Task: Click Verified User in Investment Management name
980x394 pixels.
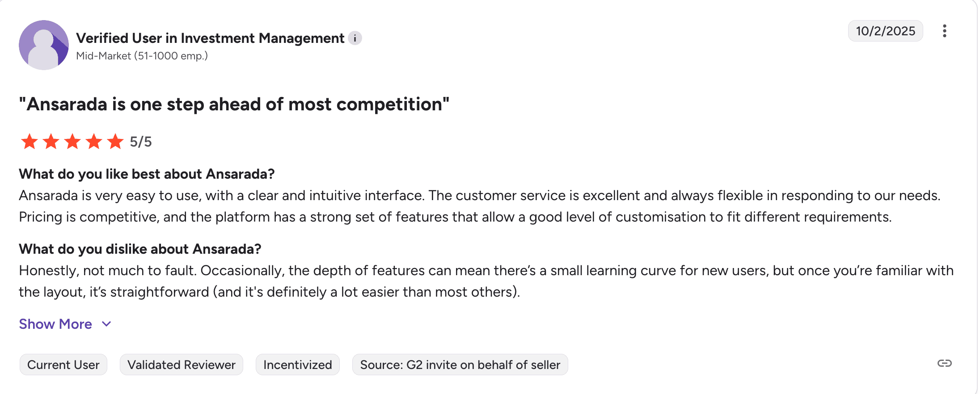Action: point(210,38)
